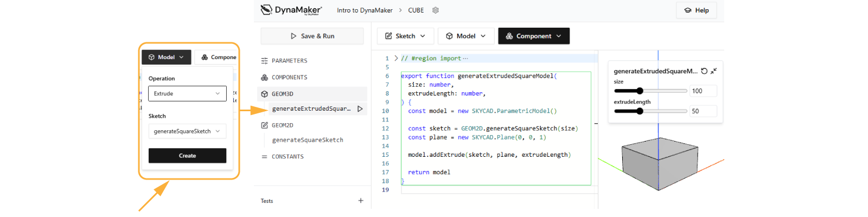
Task: Click the folded region ellipsis in line 1
Action: pos(465,58)
